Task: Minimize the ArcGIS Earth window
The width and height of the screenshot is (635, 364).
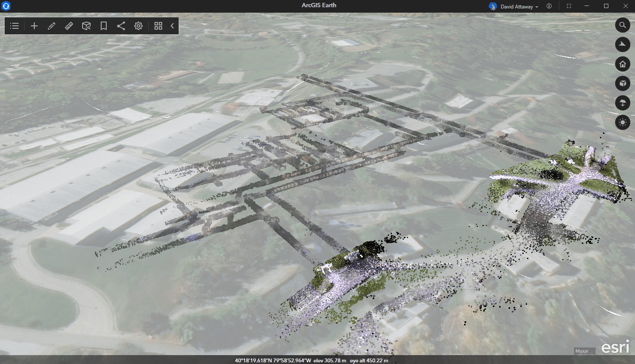Action: tap(587, 6)
